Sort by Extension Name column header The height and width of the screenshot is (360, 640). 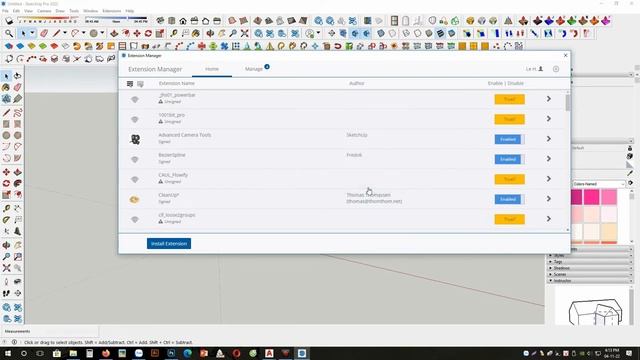coord(176,83)
